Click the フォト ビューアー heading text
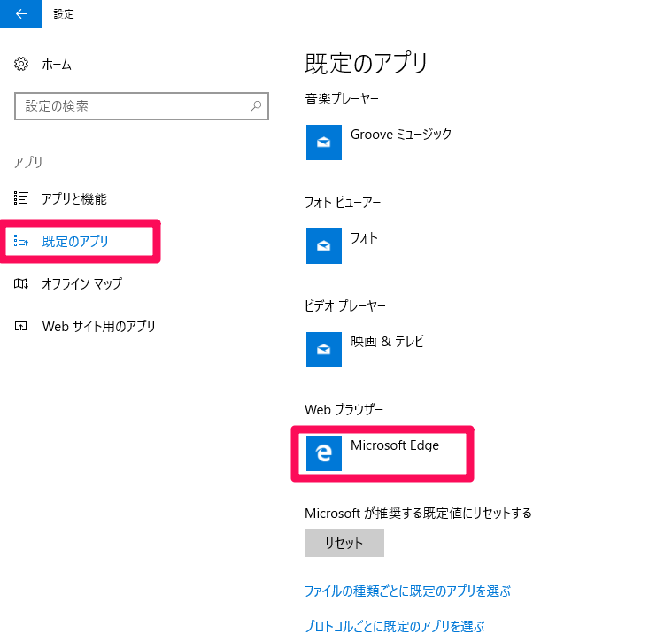The height and width of the screenshot is (634, 672). pyautogui.click(x=343, y=203)
